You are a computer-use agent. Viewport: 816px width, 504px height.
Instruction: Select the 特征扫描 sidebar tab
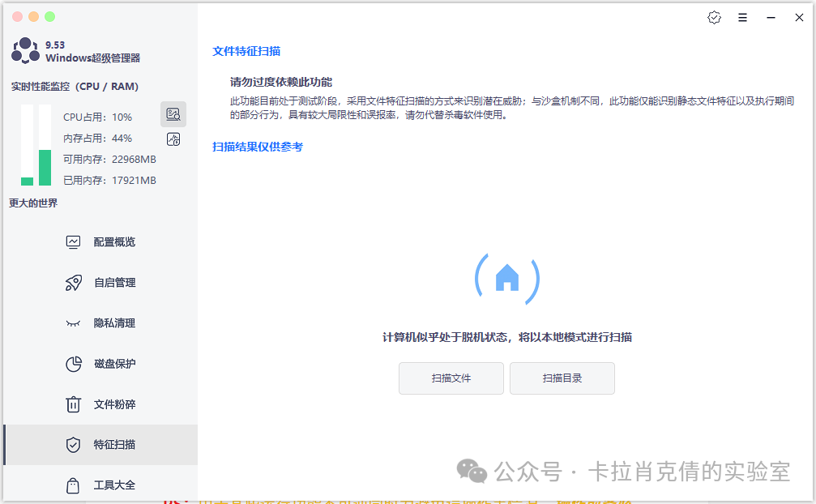[114, 445]
